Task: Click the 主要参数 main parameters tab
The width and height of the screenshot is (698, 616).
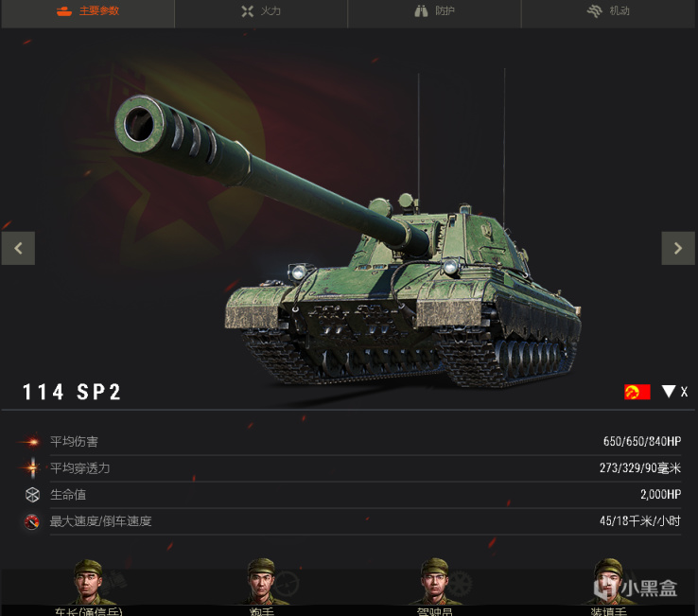Action: coord(88,11)
